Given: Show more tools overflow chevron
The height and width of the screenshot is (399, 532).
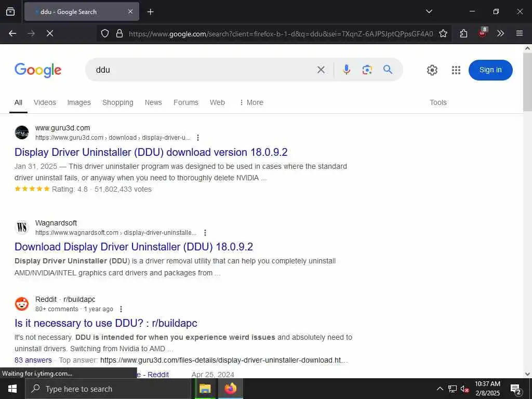Looking at the screenshot, I should (500, 33).
